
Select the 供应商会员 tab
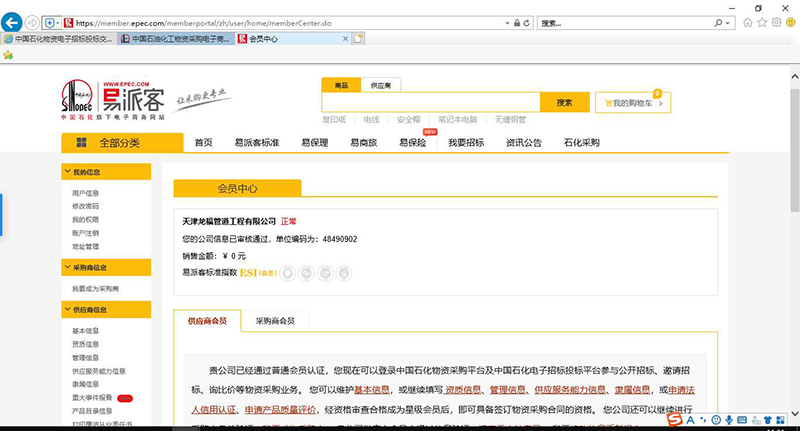tap(207, 321)
